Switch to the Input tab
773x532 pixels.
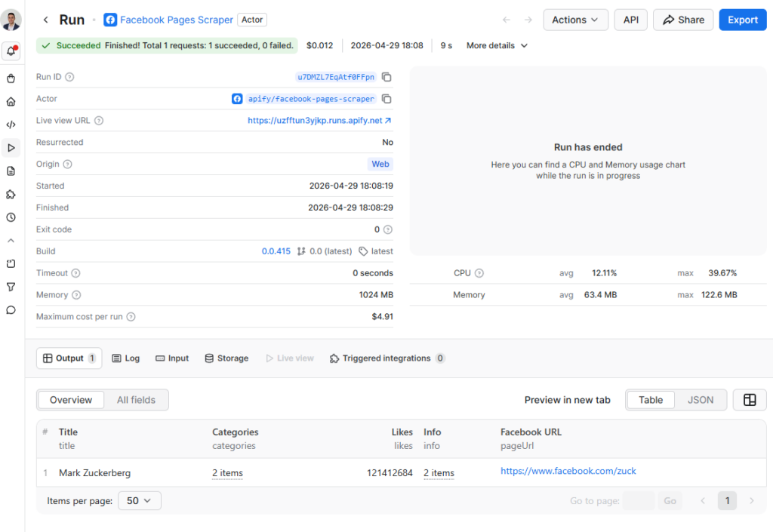172,358
